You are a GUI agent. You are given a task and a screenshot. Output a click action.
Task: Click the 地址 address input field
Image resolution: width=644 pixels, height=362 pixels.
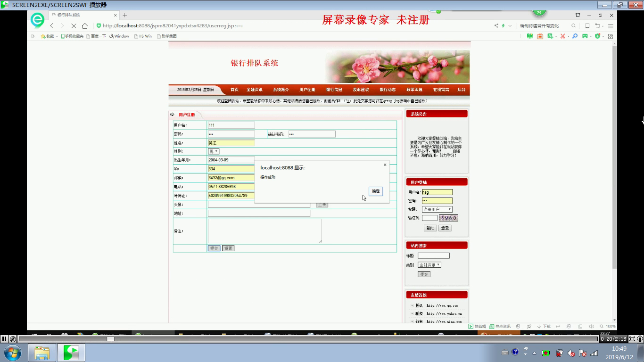pyautogui.click(x=259, y=214)
